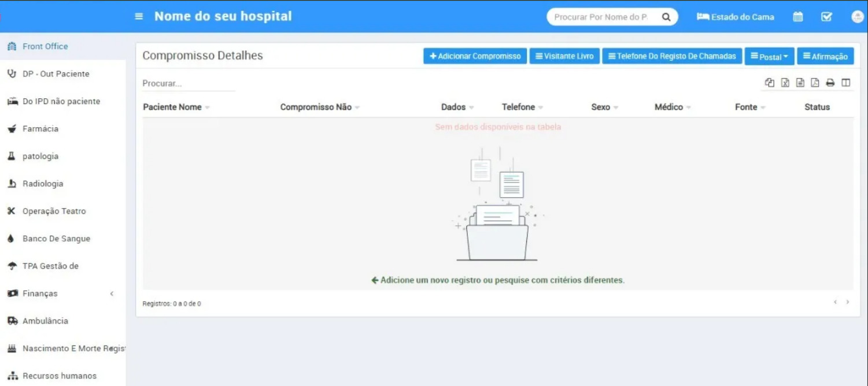This screenshot has width=868, height=386.
Task: Export table via the Excel icon
Action: 785,83
